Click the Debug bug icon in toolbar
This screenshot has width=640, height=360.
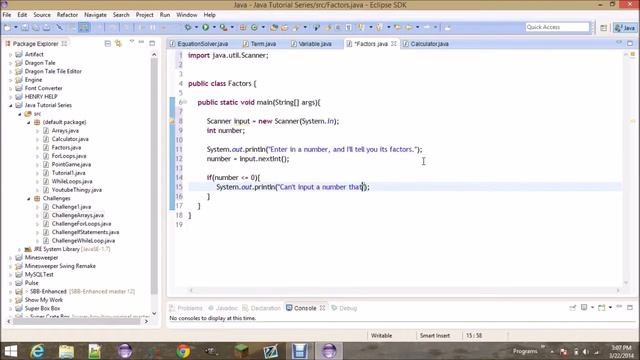(x=188, y=27)
